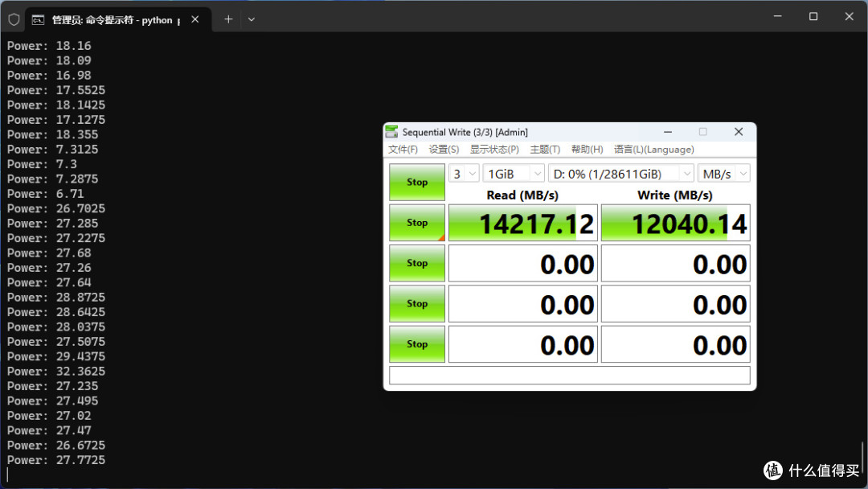Screen dimensions: 868x489
Task: Click the terminal scrollbar thumb
Action: (862, 458)
